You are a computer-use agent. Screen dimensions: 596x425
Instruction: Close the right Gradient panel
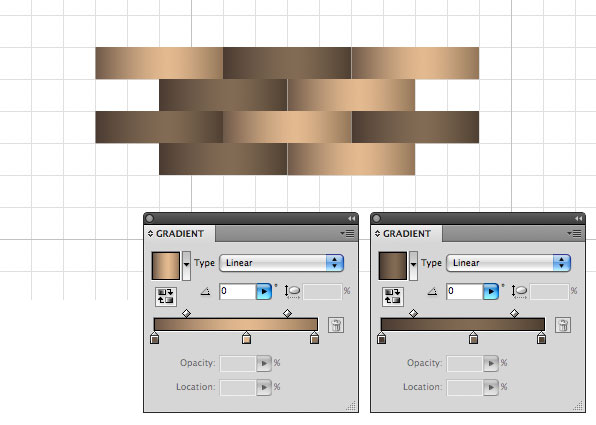[377, 218]
